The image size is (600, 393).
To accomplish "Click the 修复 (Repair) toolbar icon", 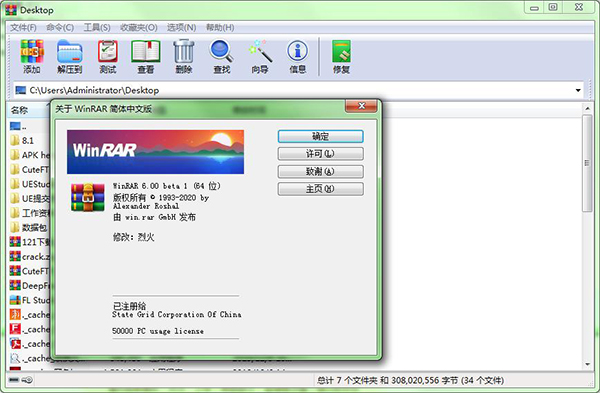I will (341, 57).
